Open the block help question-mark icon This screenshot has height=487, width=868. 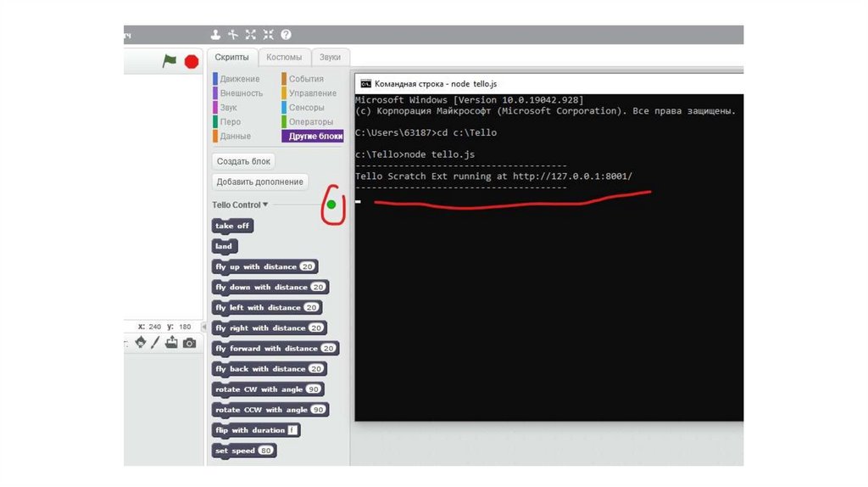(286, 34)
